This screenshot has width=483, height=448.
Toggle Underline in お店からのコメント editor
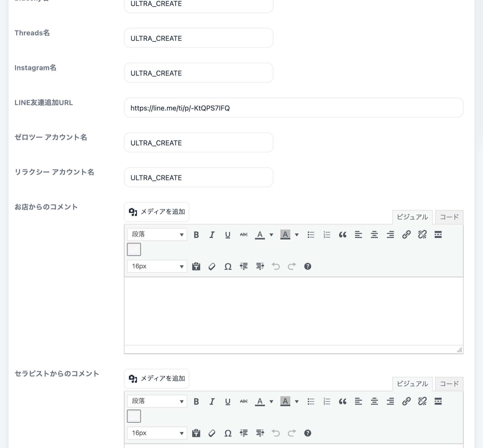(x=228, y=235)
